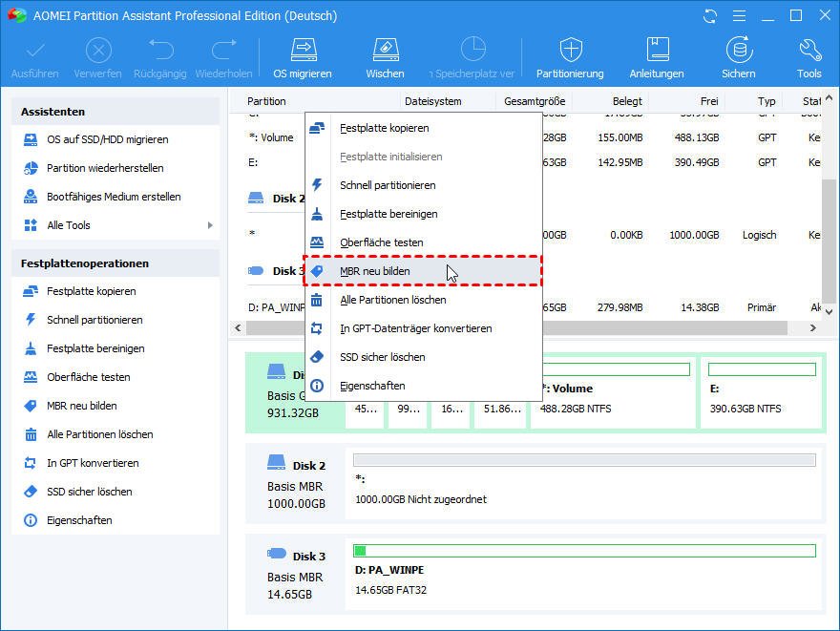
Task: Open the Wischen tool in toolbar
Action: click(386, 58)
